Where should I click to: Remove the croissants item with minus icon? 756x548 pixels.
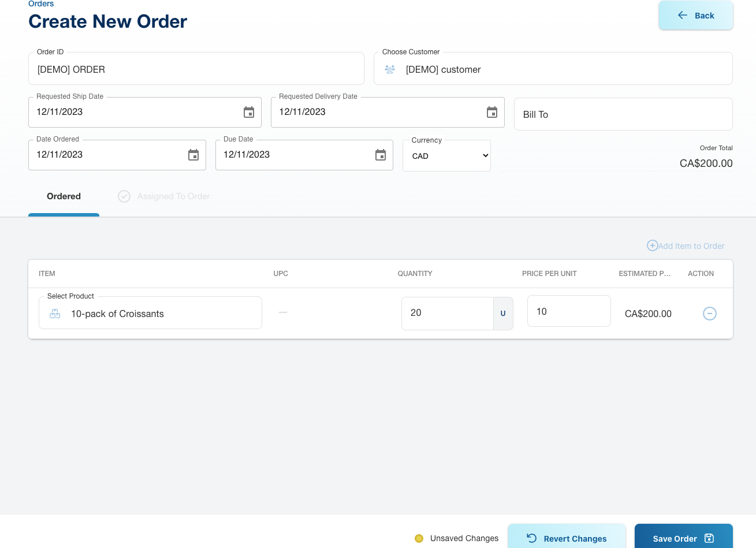[x=709, y=314]
